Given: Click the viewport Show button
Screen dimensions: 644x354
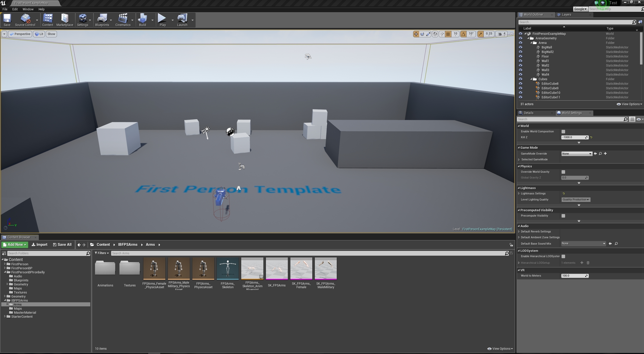Looking at the screenshot, I should coord(51,34).
